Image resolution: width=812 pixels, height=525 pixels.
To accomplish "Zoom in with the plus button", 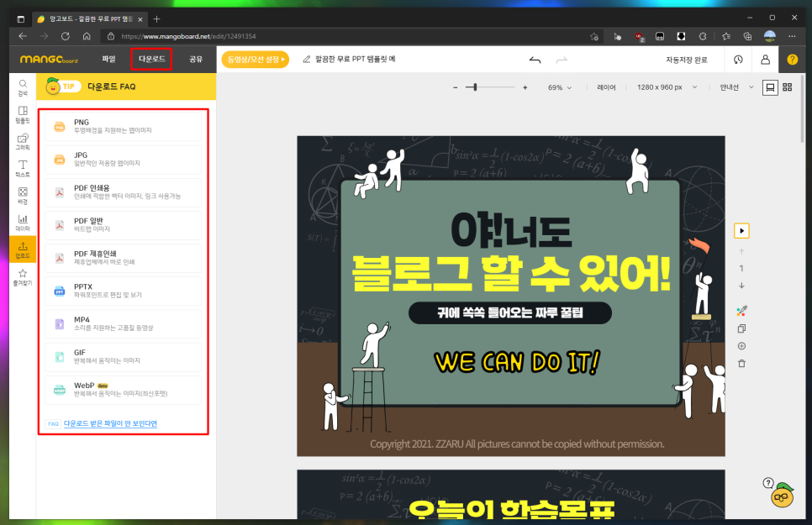I will coord(525,87).
